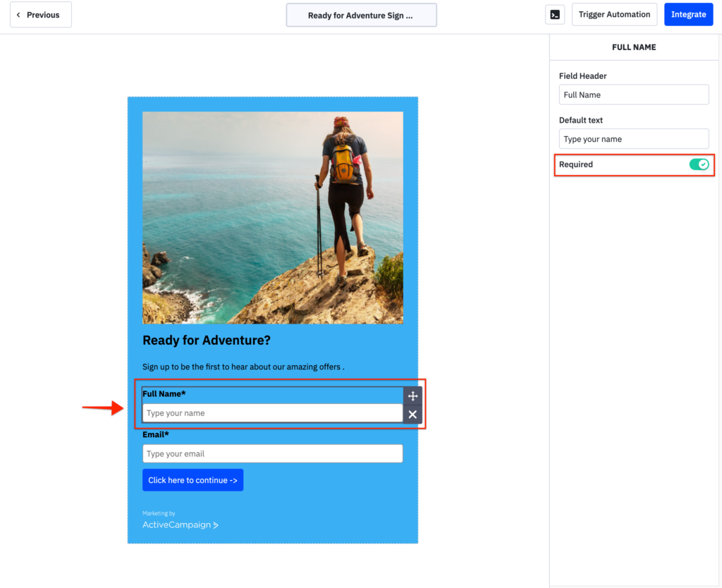Click the left chevron inside the Previous button

(18, 14)
